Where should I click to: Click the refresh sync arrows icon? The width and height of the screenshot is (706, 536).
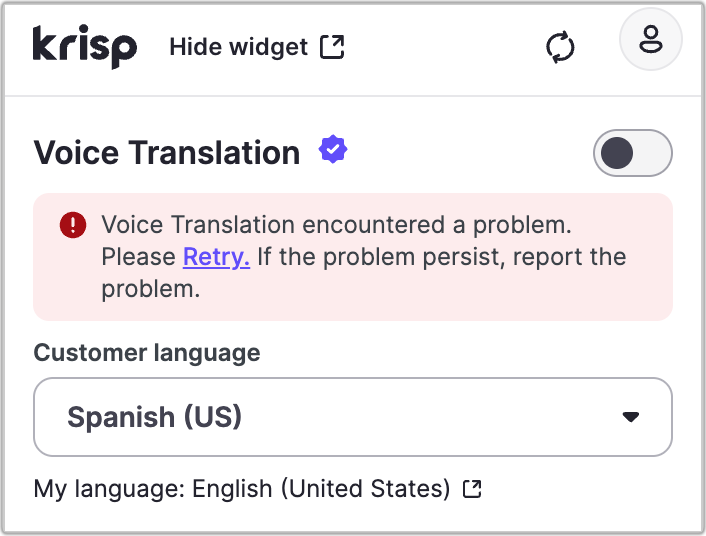point(561,48)
